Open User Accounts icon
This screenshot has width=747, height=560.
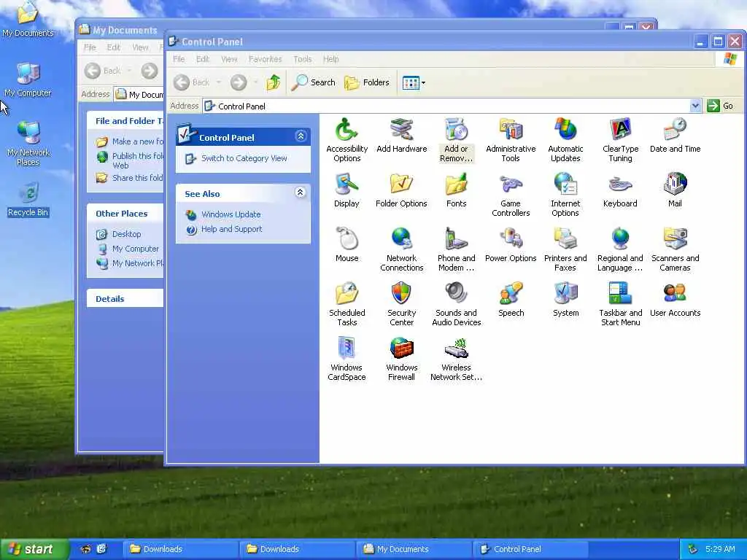click(x=675, y=300)
